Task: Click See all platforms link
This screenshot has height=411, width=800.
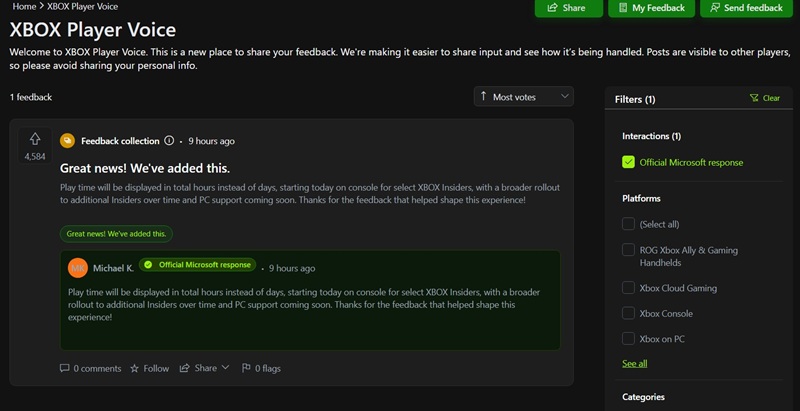Action: pyautogui.click(x=635, y=363)
